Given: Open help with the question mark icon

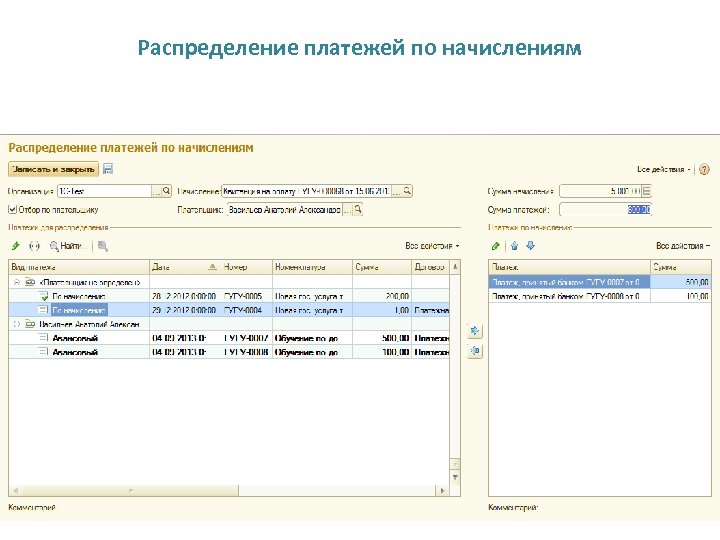Looking at the screenshot, I should click(x=704, y=169).
